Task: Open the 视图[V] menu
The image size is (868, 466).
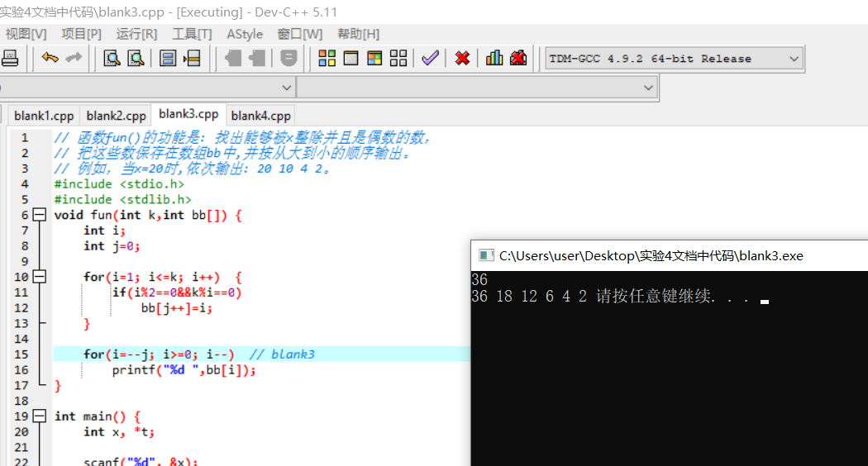Action: click(26, 35)
